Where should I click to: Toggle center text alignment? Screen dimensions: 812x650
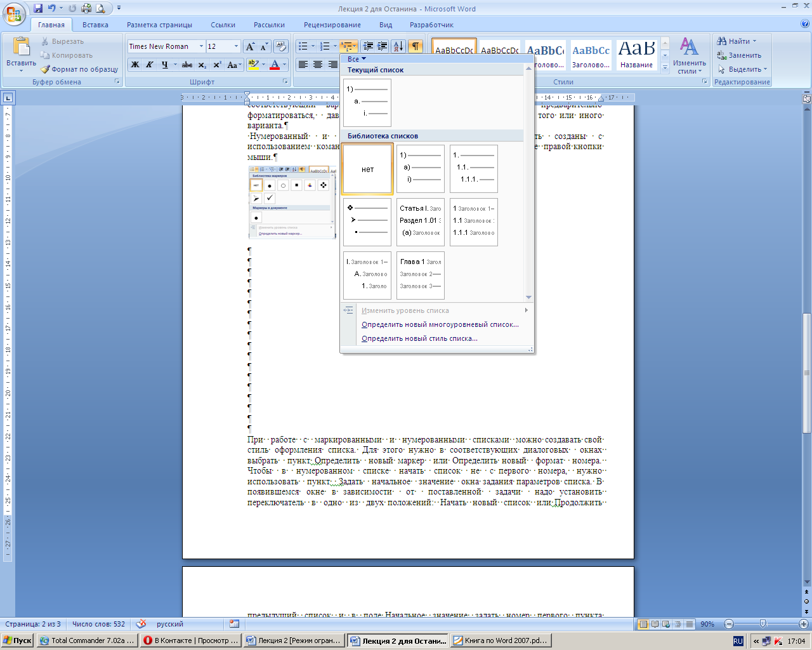click(x=318, y=65)
